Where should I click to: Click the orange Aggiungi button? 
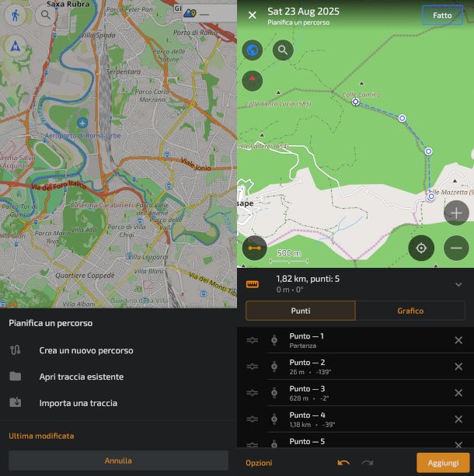pyautogui.click(x=443, y=463)
